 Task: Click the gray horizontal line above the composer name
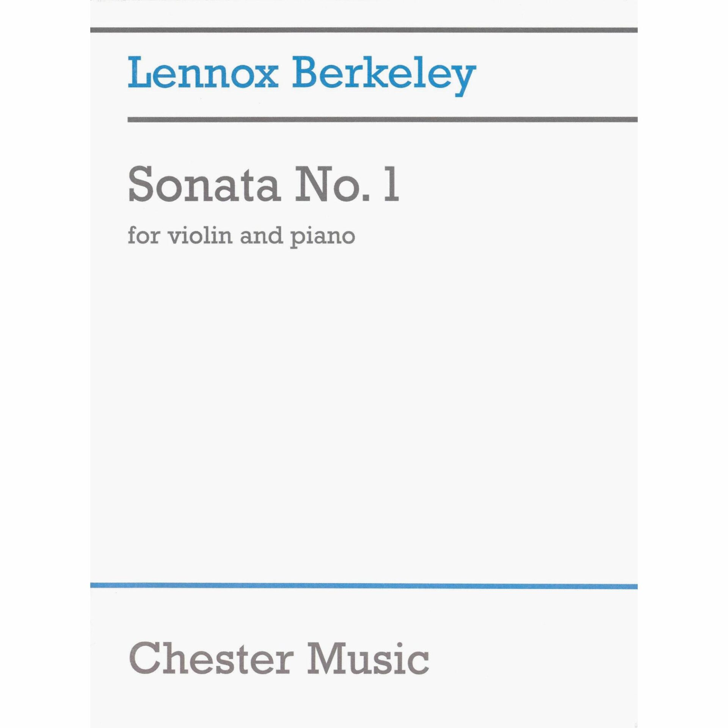(364, 30)
